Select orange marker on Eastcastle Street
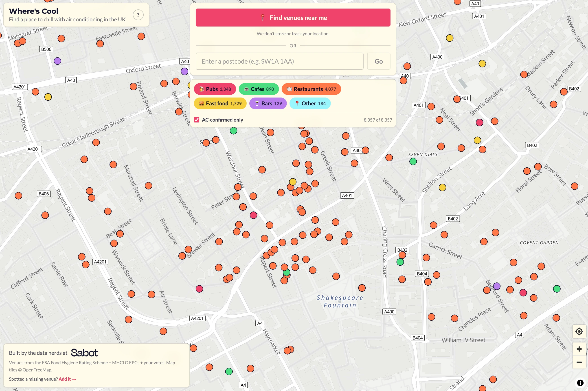 pyautogui.click(x=100, y=44)
